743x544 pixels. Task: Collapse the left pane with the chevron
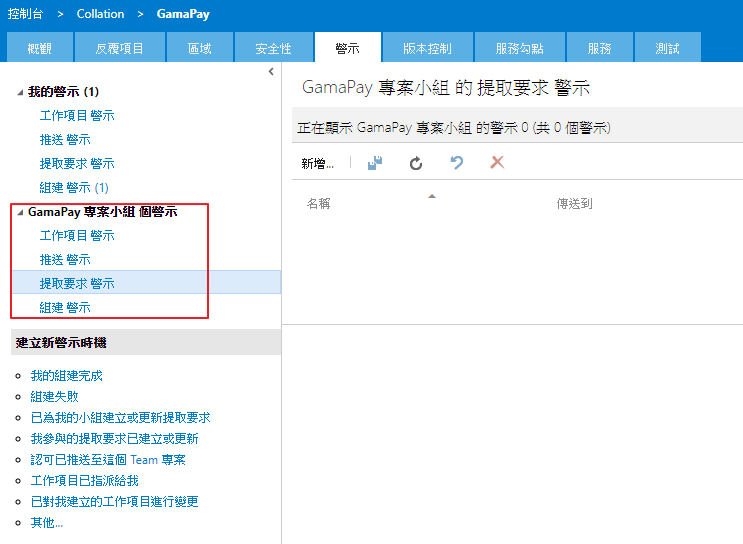tap(271, 72)
